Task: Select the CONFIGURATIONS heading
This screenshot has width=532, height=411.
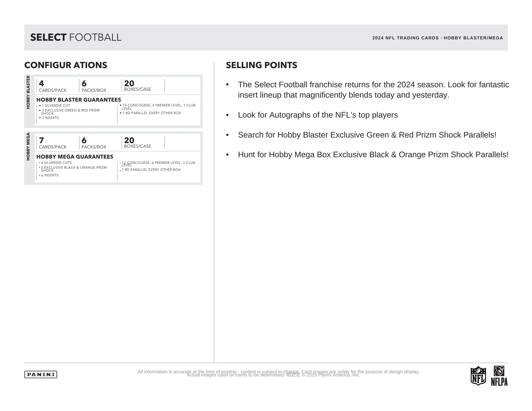Action: coord(66,65)
